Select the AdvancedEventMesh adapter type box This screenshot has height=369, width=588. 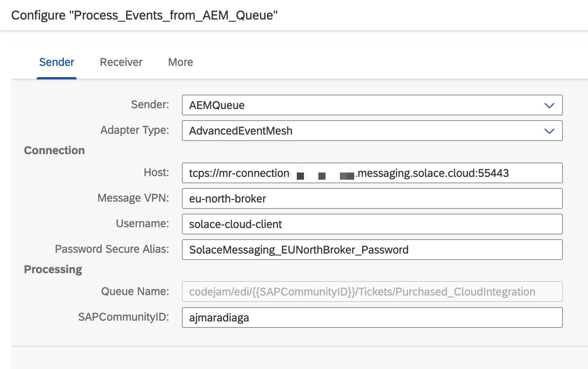(x=372, y=131)
